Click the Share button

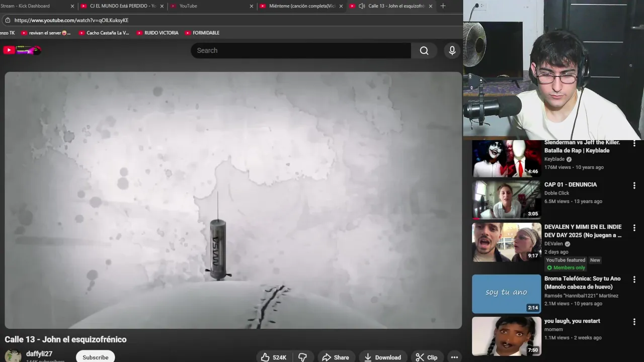pos(336,357)
